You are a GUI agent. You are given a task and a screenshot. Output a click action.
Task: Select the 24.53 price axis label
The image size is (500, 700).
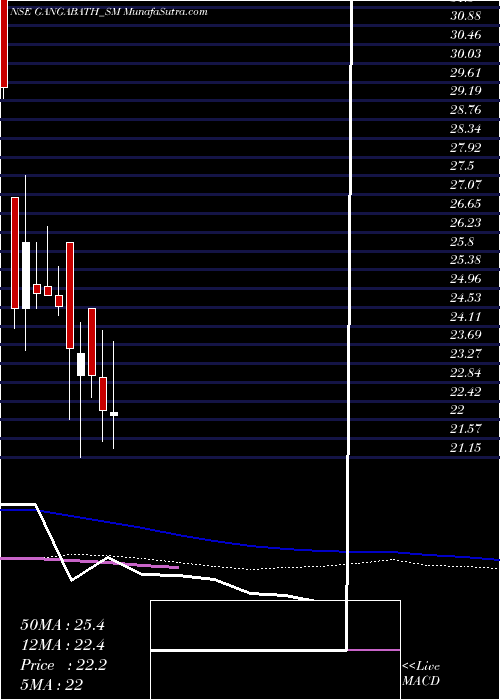tap(466, 297)
